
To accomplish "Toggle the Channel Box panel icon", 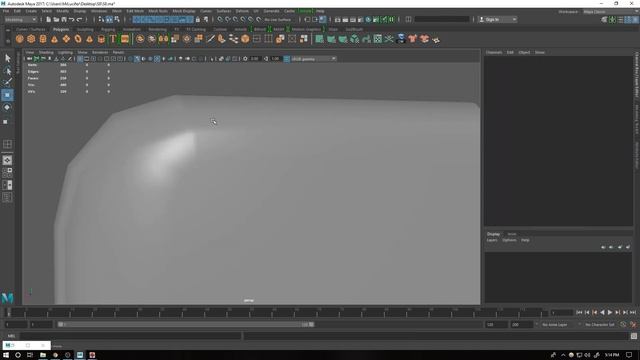I will coord(636,20).
